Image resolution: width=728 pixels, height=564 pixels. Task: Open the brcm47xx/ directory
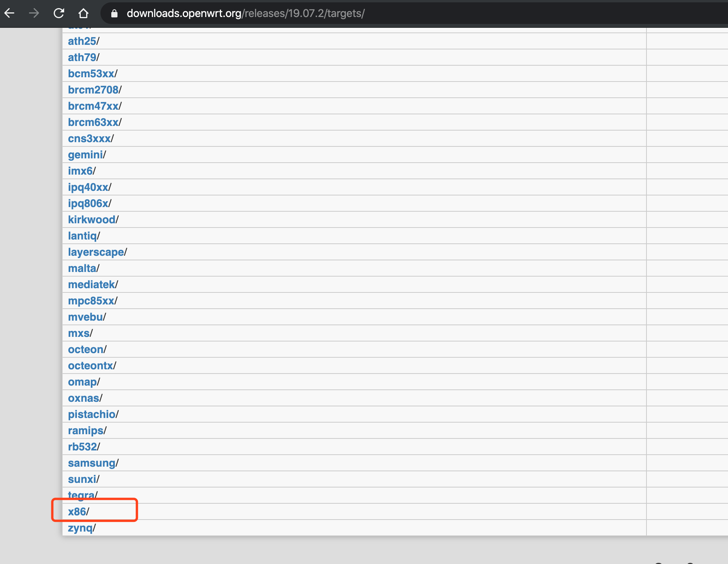coord(93,106)
